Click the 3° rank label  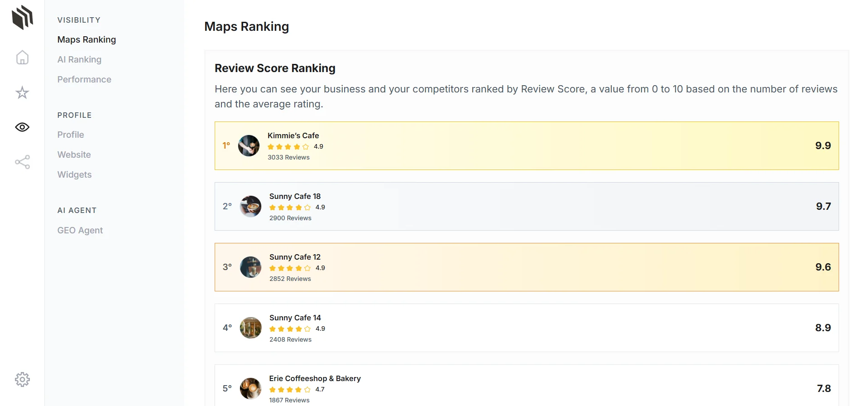click(x=227, y=267)
